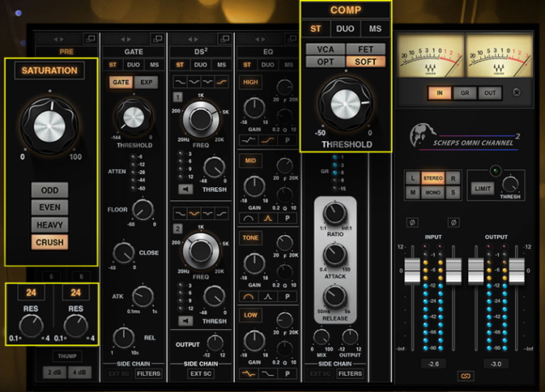This screenshot has width=545, height=392.
Task: Enable EXT SC for the DS² module
Action: pyautogui.click(x=201, y=373)
